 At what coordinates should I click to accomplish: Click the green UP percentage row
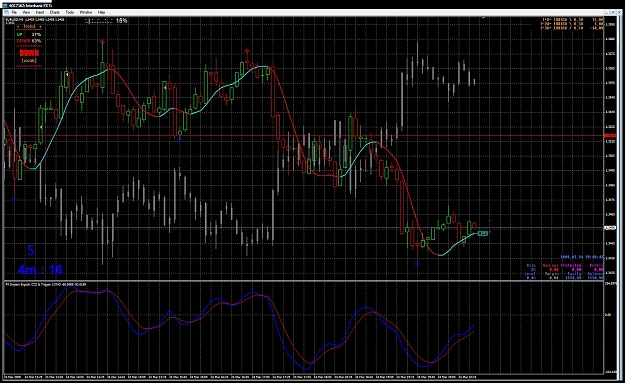coord(29,35)
